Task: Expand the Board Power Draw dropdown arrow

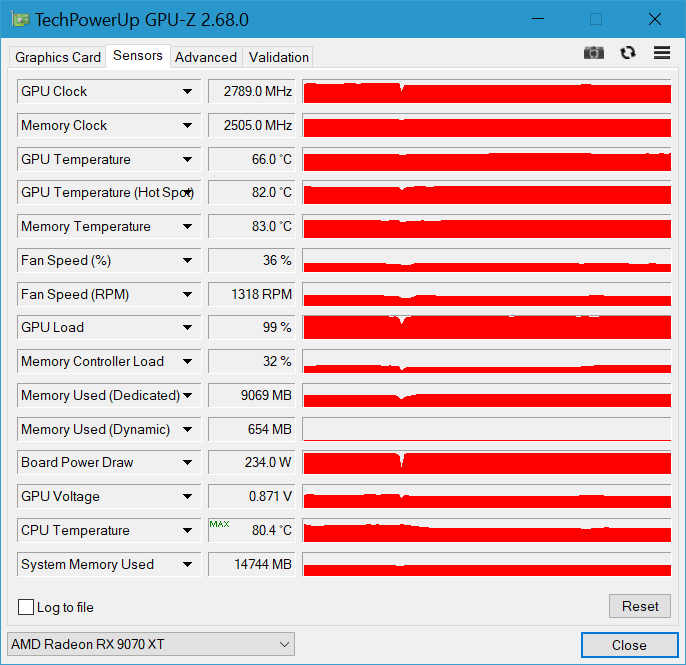Action: [187, 462]
